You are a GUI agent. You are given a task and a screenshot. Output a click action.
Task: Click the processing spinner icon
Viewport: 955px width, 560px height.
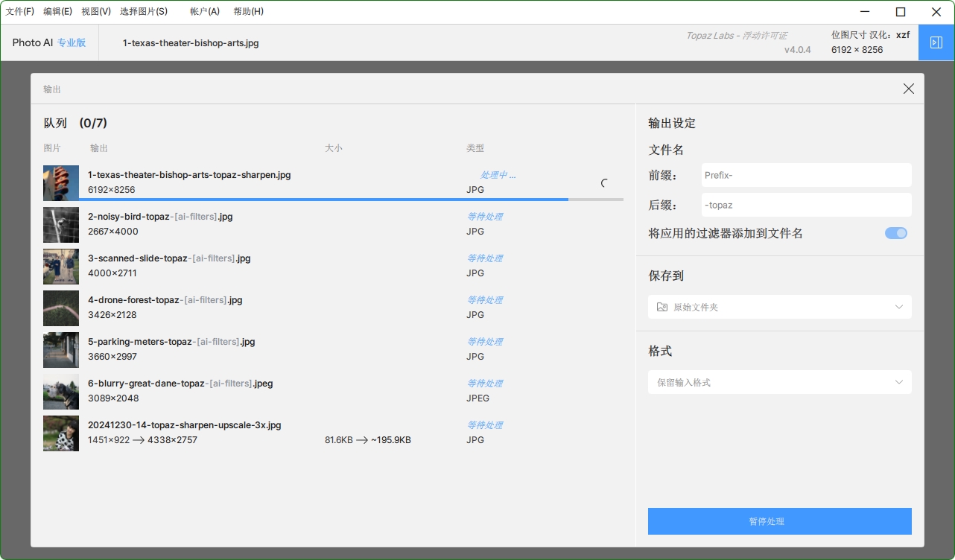pyautogui.click(x=604, y=183)
